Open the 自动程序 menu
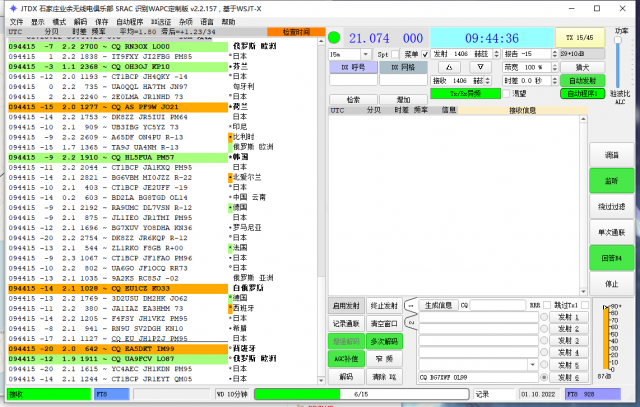 pos(129,22)
